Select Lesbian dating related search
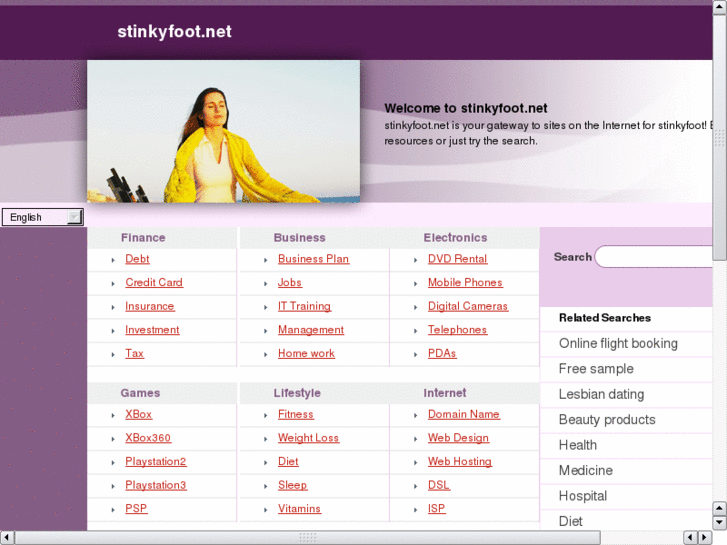727x545 pixels. 601,394
